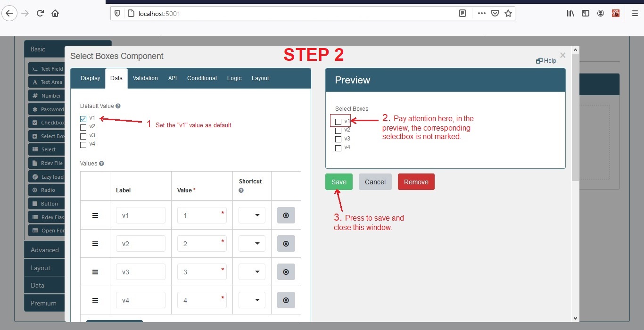Show Default Value help tooltip icon
This screenshot has height=330, width=644.
pos(118,106)
